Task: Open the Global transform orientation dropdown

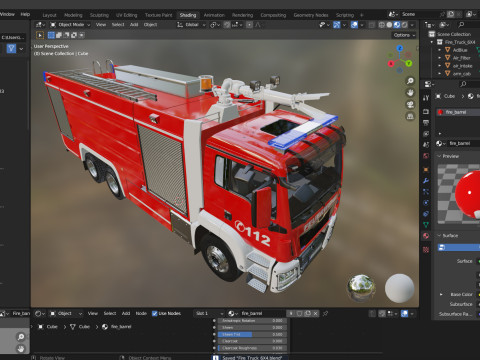Action: 191,25
